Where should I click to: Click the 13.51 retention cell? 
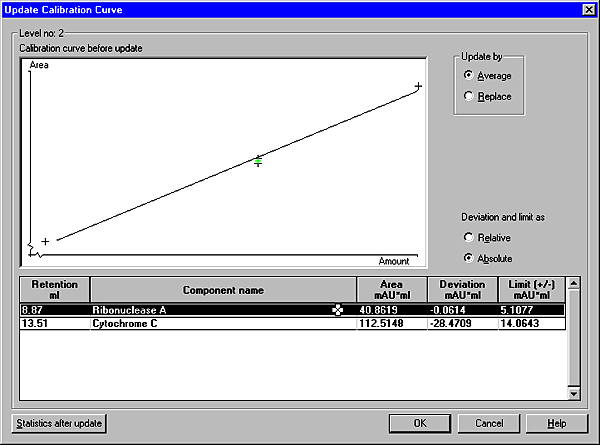pos(55,323)
